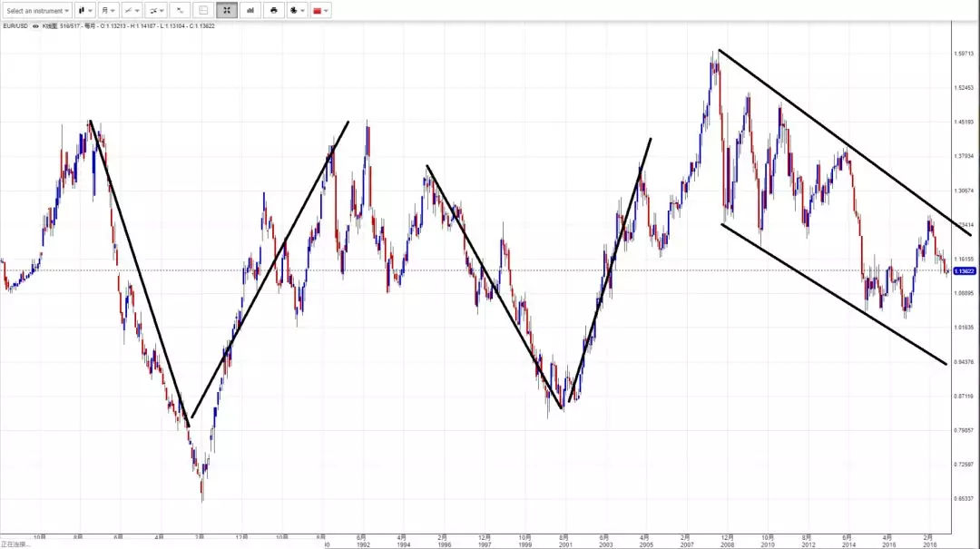The width and height of the screenshot is (980, 549).
Task: Toggle the eye icon beside EUR/USD
Action: point(36,25)
